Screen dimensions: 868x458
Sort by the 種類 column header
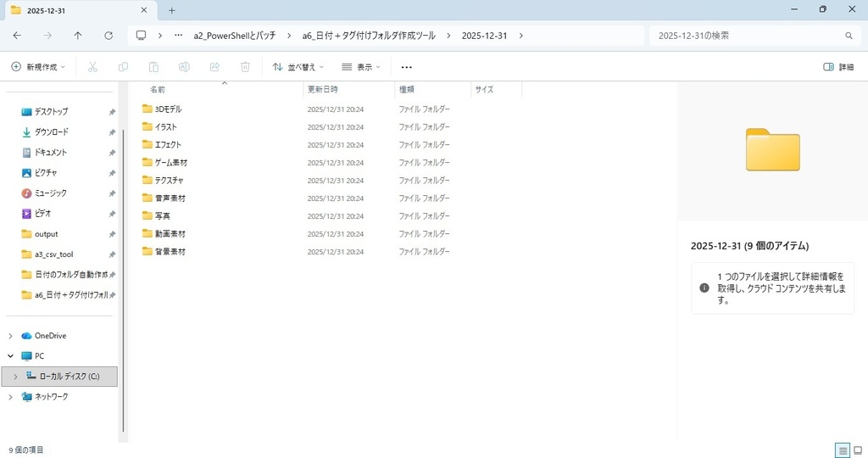(x=407, y=89)
